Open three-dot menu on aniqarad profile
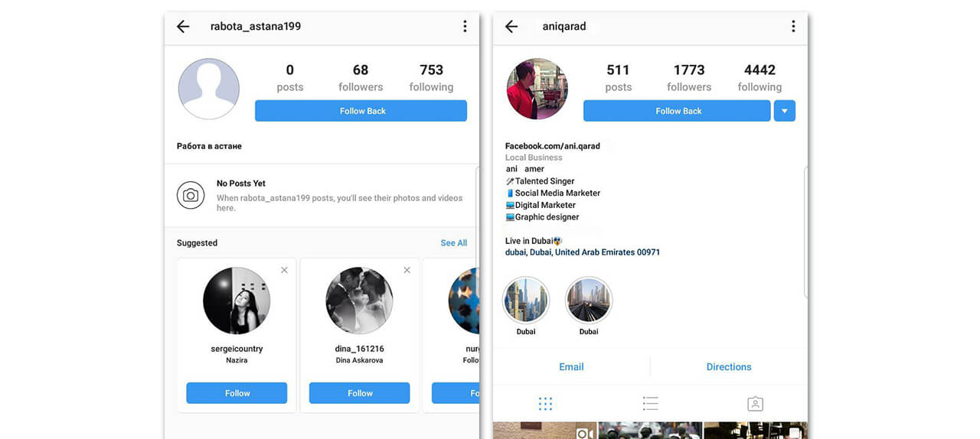This screenshot has width=980, height=439. pyautogui.click(x=792, y=27)
